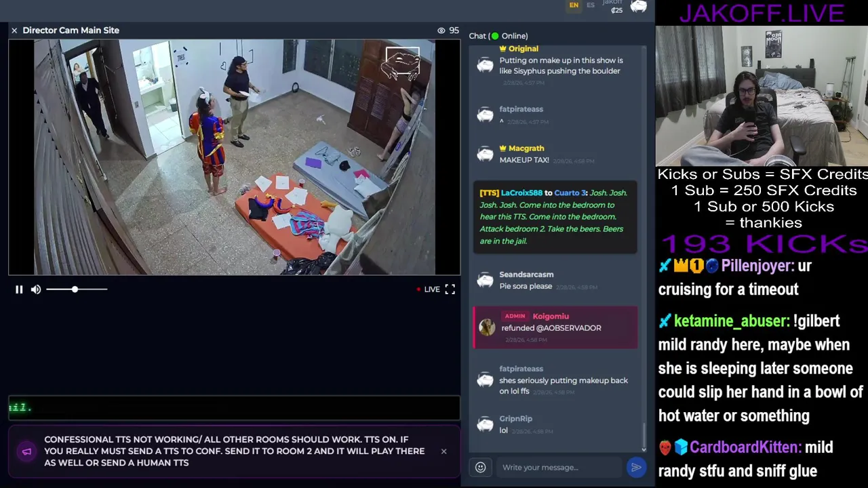Click the viewer count eye icon
The height and width of the screenshot is (488, 868).
pyautogui.click(x=441, y=30)
